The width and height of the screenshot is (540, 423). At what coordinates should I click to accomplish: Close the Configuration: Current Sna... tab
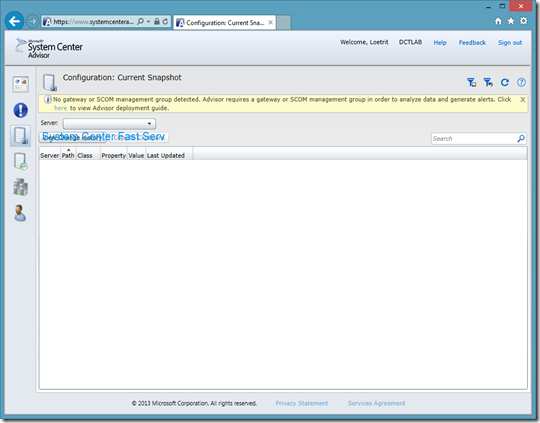(271, 22)
